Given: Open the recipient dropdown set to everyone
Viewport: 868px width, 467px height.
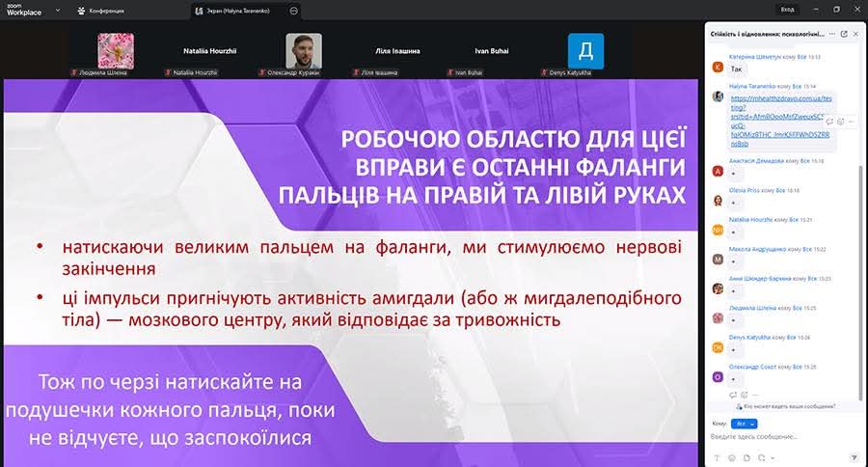Looking at the screenshot, I should pyautogui.click(x=745, y=424).
